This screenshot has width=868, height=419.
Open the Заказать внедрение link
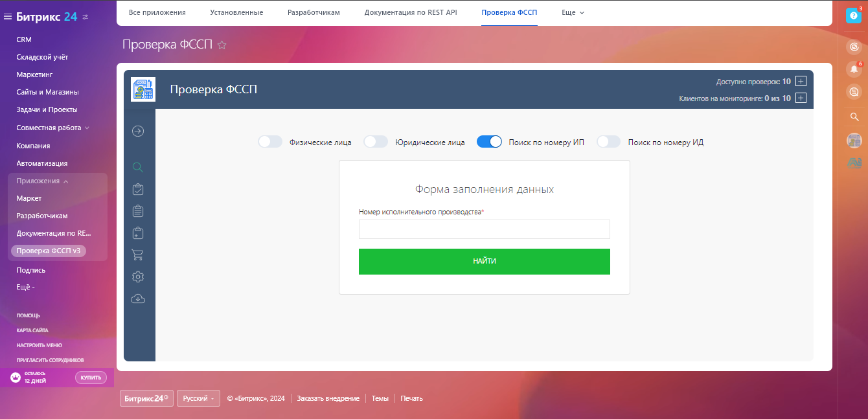pos(328,398)
